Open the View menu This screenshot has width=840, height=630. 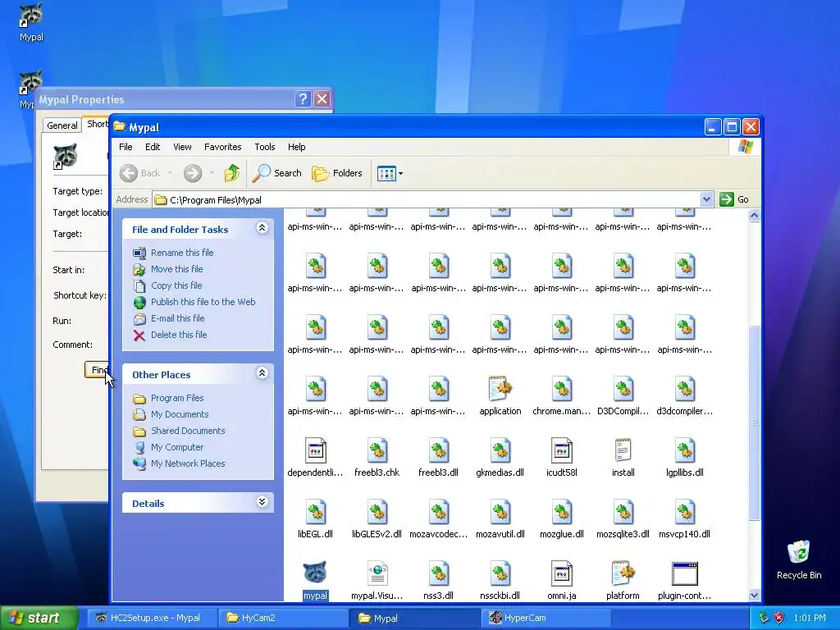click(182, 147)
